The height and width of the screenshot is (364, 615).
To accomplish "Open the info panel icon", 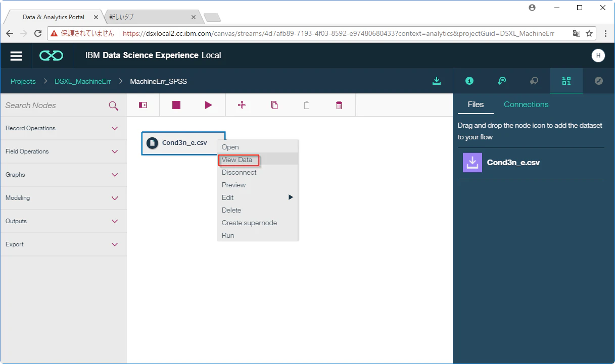I will [x=469, y=81].
